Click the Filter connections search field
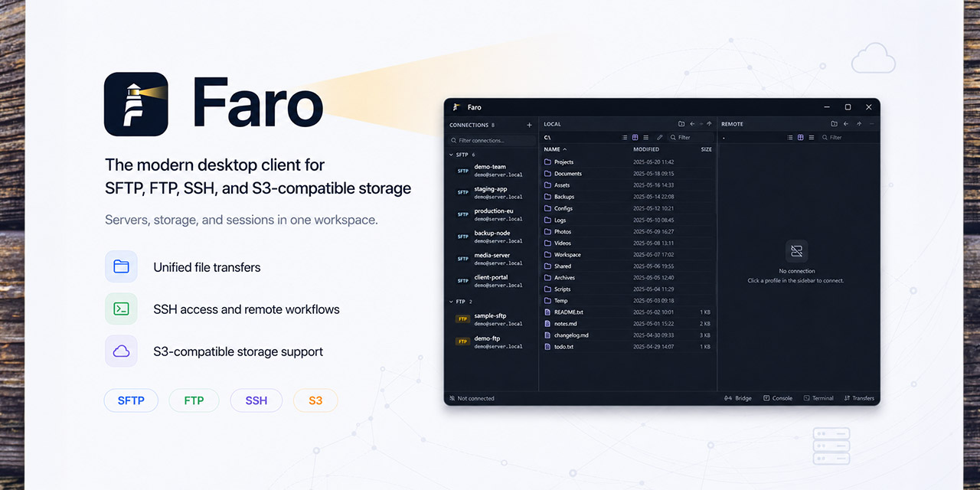This screenshot has width=980, height=490. [x=492, y=140]
